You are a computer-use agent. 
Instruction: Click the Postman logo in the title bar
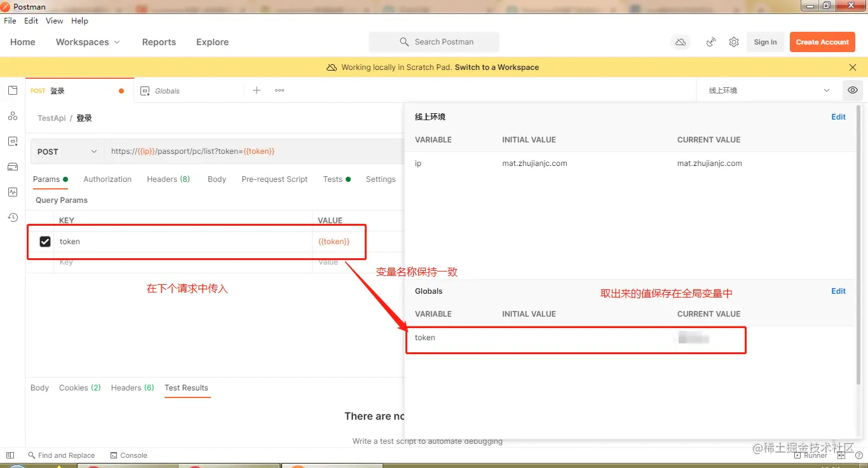(5, 6)
